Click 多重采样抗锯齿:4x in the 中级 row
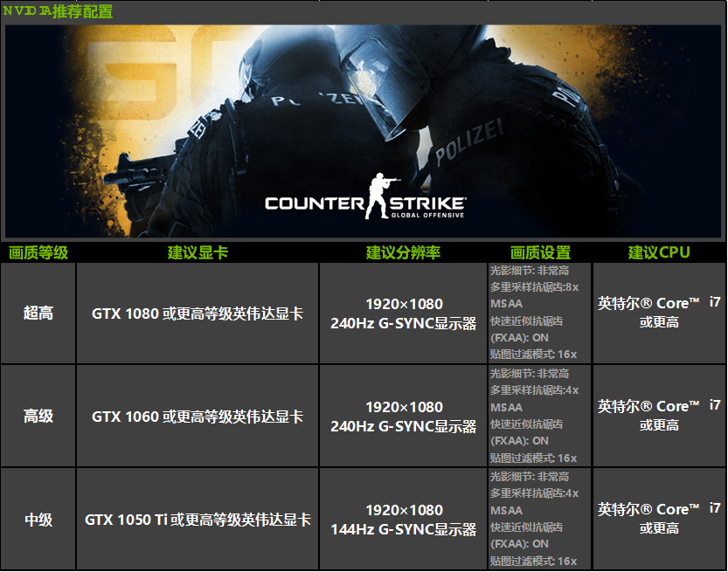Screen dimensions: 728x572 [534, 493]
